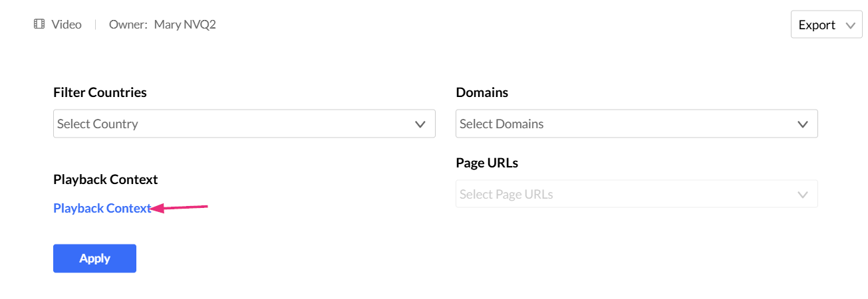
Task: Click the Video label in header
Action: pyautogui.click(x=67, y=25)
